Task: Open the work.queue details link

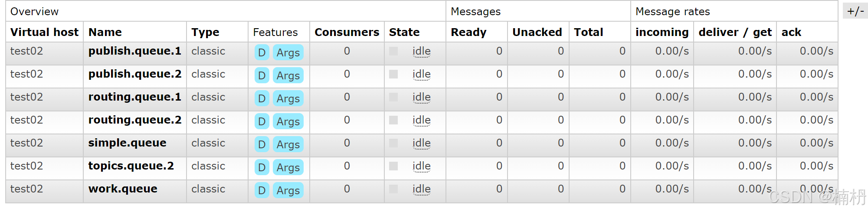Action: 123,189
